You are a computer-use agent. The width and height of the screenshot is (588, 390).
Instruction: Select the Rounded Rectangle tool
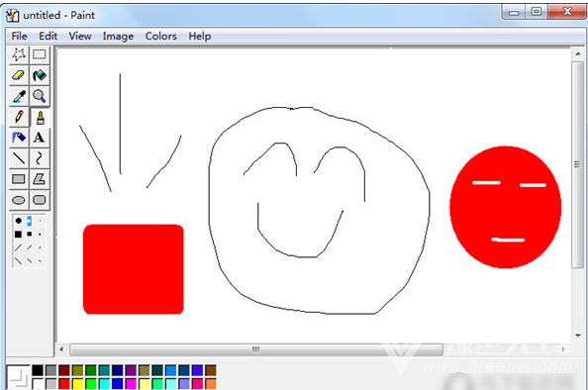click(x=39, y=200)
